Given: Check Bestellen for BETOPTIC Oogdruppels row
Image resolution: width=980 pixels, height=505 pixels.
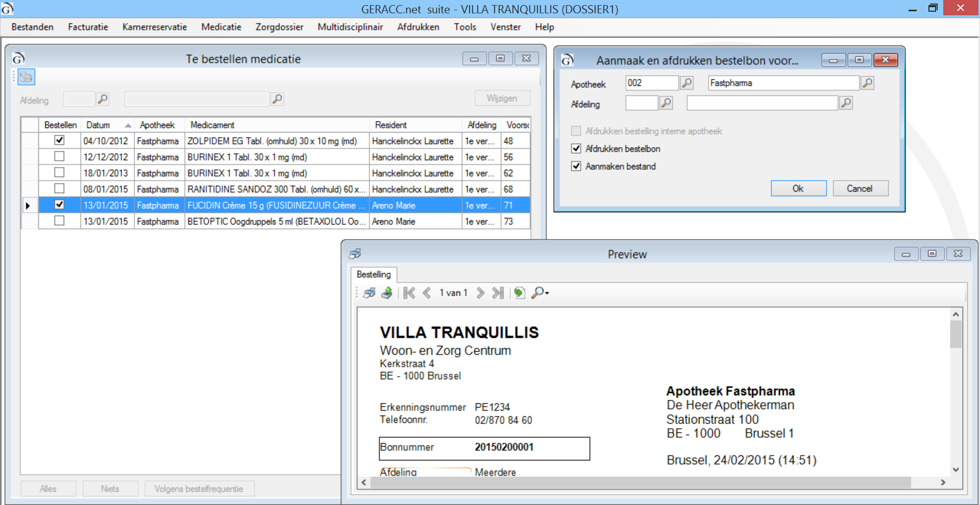Looking at the screenshot, I should (59, 221).
